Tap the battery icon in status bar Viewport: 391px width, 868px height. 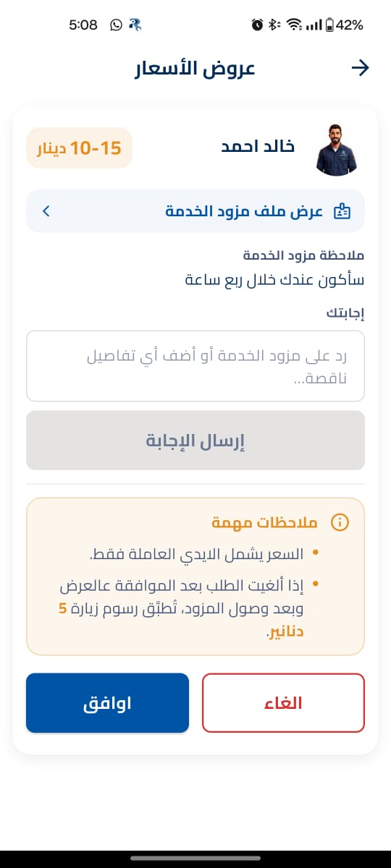pyautogui.click(x=330, y=25)
